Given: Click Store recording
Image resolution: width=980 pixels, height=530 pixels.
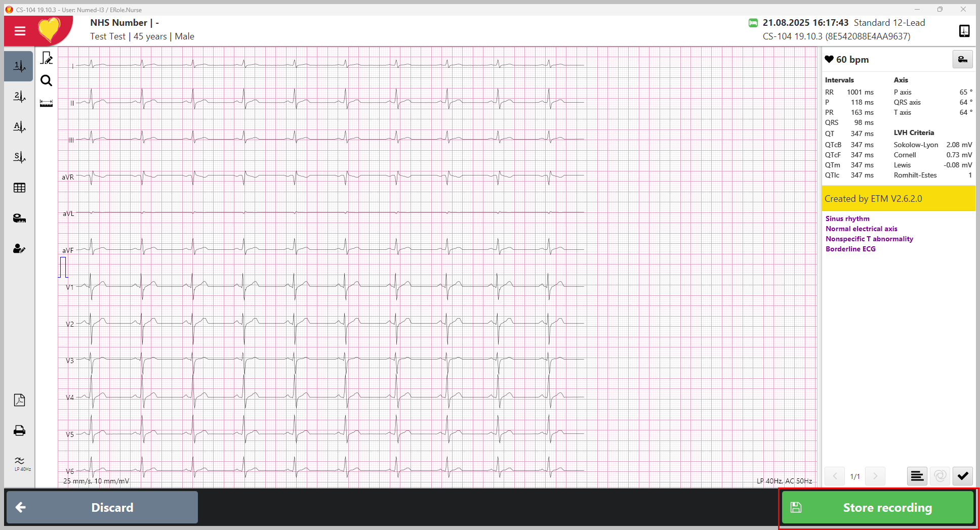Looking at the screenshot, I should pyautogui.click(x=878, y=507).
